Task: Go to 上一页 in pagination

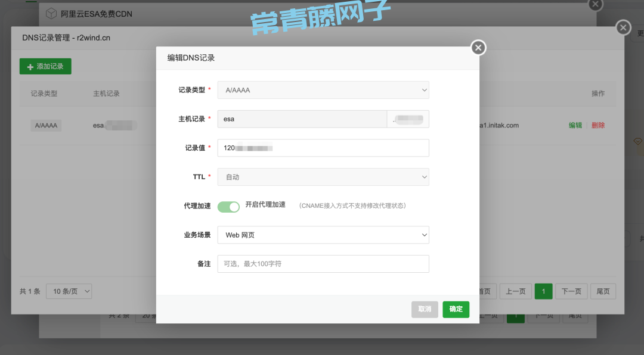Action: pos(515,291)
